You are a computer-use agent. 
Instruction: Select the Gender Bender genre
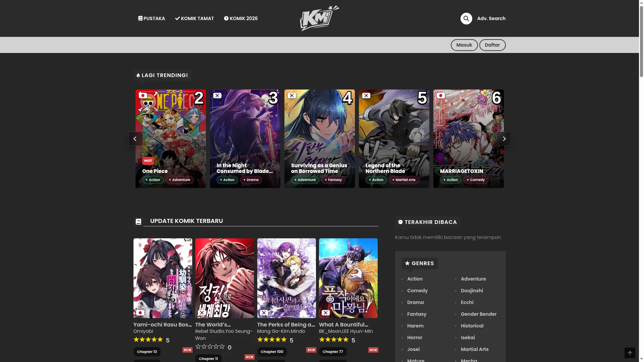(479, 314)
